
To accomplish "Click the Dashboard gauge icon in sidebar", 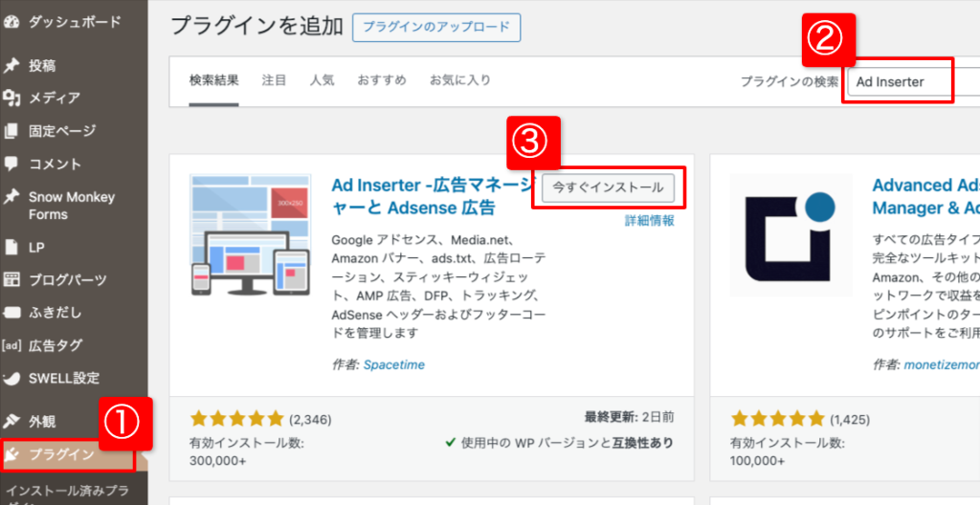I will [x=11, y=21].
